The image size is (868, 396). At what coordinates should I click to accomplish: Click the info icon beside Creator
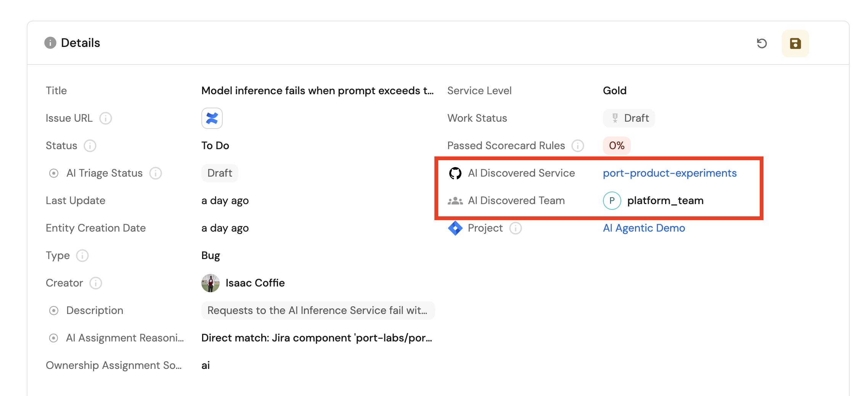[x=96, y=283]
